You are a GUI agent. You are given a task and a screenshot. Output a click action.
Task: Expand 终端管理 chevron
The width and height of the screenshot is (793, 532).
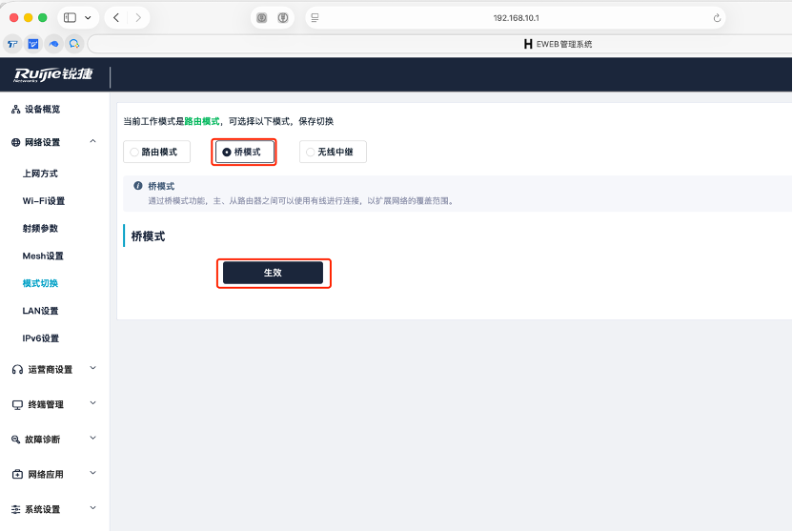click(x=93, y=403)
